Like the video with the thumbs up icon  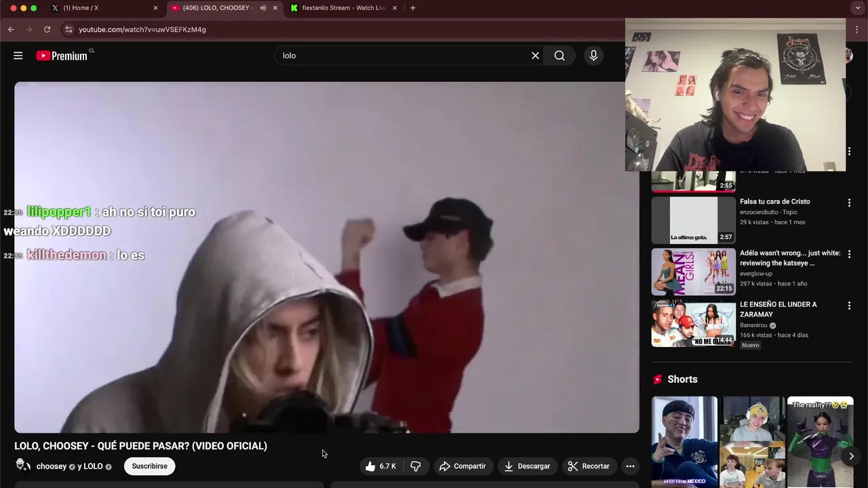(370, 466)
